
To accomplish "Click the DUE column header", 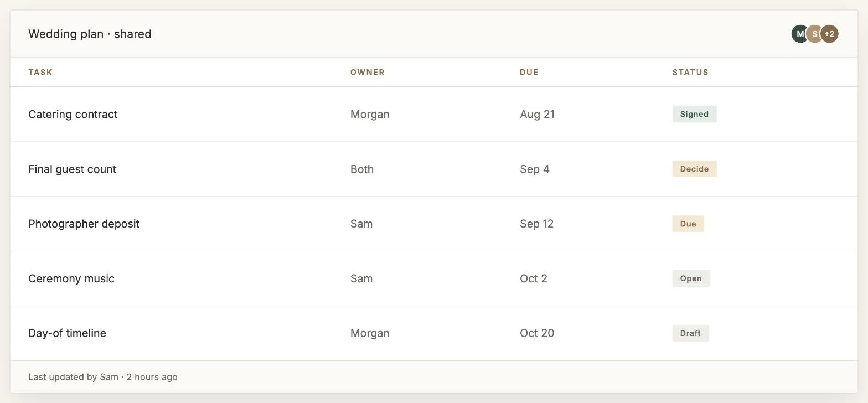I will [529, 72].
